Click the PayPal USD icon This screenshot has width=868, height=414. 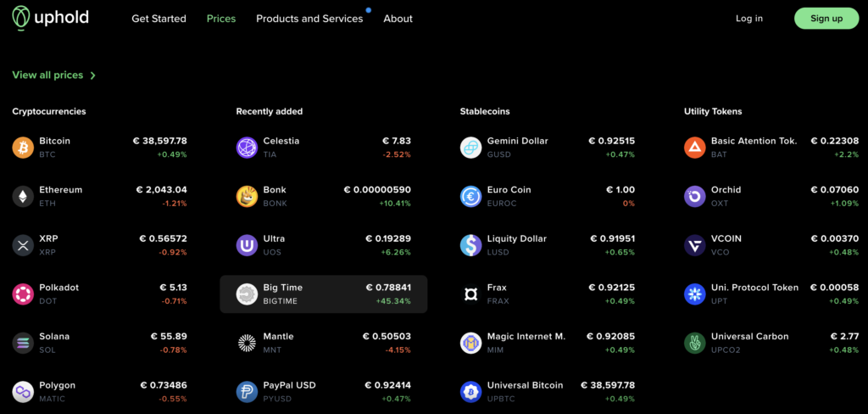(x=247, y=391)
